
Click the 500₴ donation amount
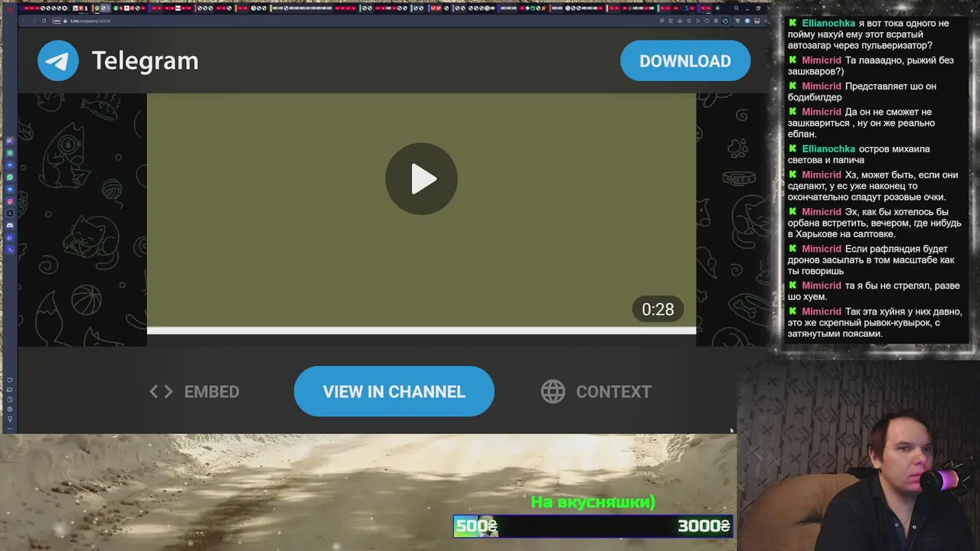click(x=476, y=526)
